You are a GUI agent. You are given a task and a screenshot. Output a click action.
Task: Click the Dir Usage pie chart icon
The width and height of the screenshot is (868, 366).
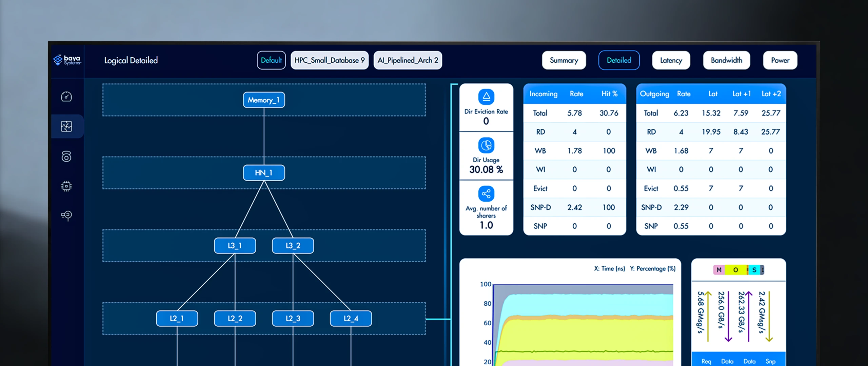pos(486,145)
